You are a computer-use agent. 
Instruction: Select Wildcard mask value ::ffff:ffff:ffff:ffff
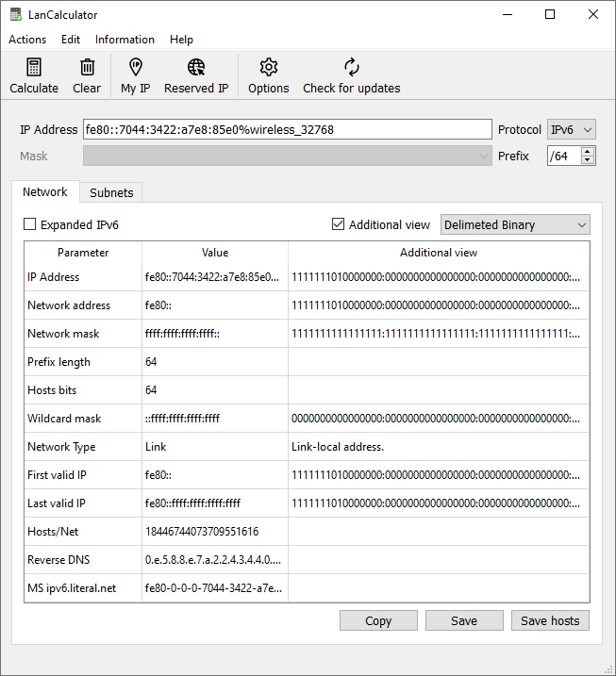point(215,419)
